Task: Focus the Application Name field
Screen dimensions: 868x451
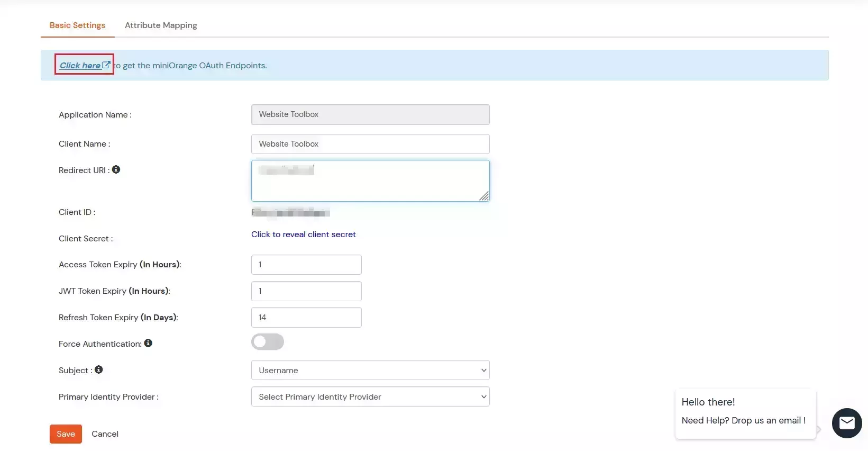Action: 370,114
